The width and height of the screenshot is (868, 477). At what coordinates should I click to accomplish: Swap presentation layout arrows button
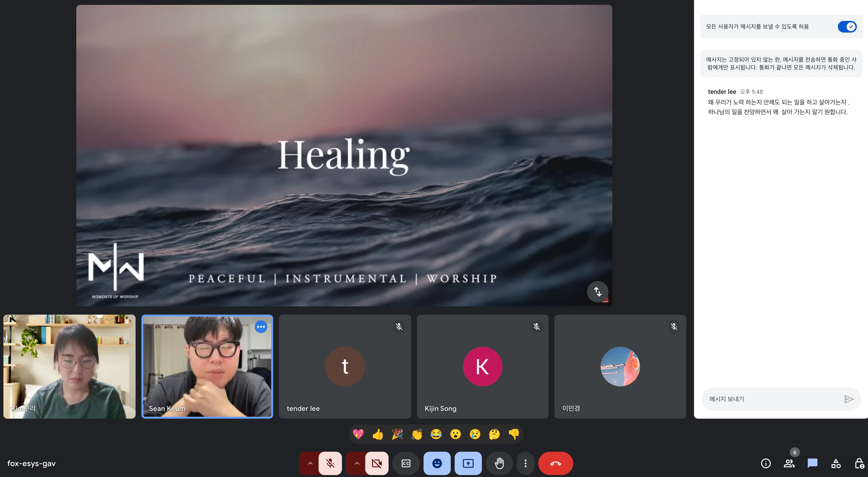point(598,291)
